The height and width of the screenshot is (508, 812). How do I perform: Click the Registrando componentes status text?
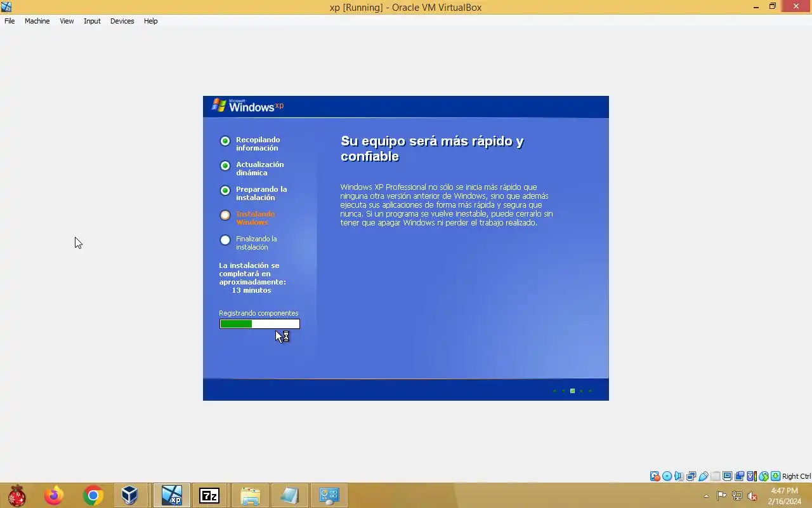[258, 313]
